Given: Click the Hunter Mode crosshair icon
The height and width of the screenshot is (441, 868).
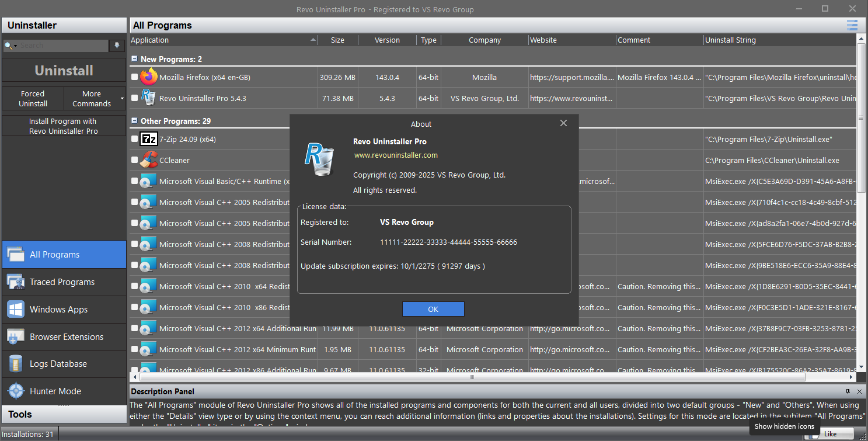Looking at the screenshot, I should click(16, 391).
